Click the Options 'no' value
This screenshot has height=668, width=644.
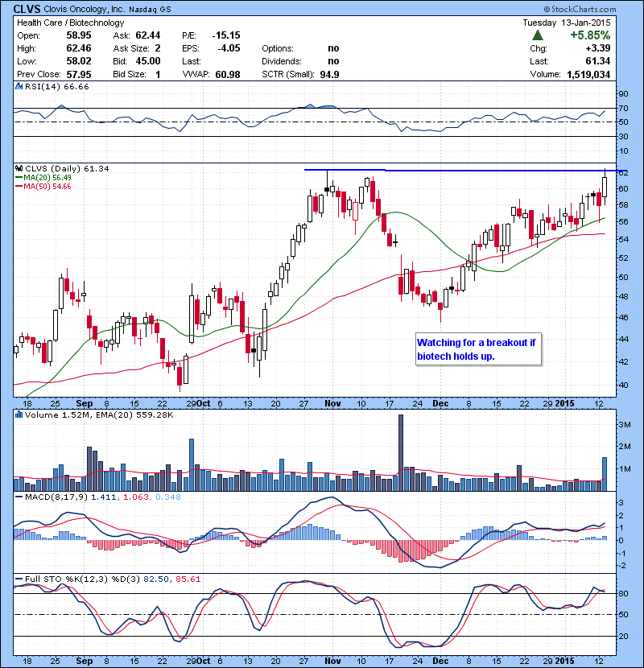click(x=333, y=48)
